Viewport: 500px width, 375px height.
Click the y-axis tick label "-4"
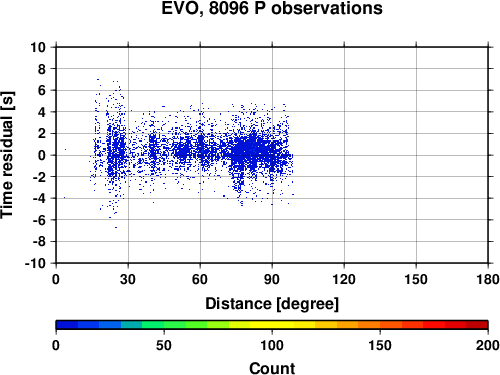click(x=39, y=198)
